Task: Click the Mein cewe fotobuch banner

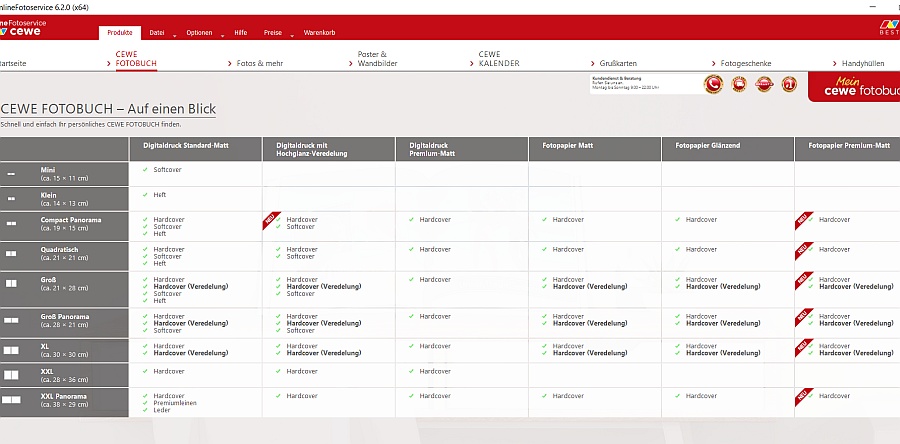Action: tap(854, 87)
